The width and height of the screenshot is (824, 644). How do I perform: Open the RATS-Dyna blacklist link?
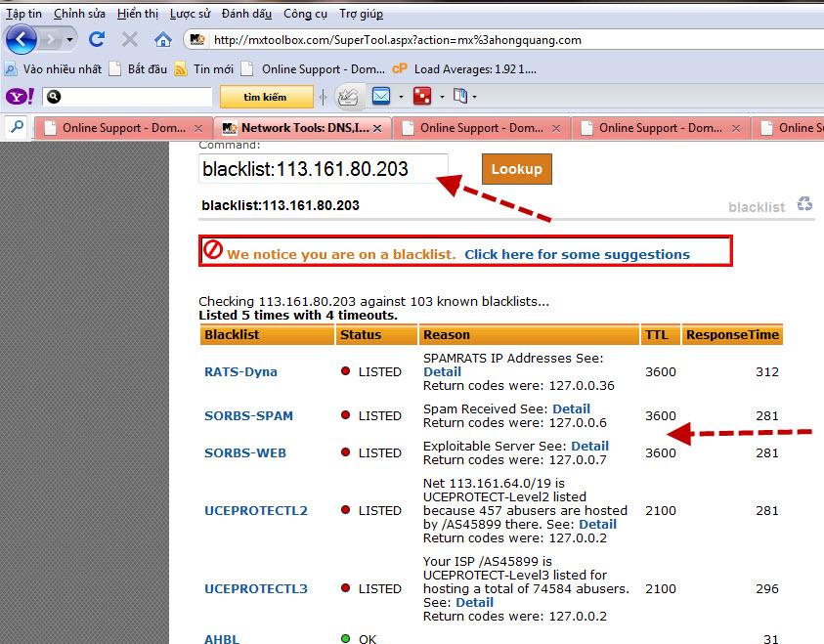pyautogui.click(x=240, y=372)
